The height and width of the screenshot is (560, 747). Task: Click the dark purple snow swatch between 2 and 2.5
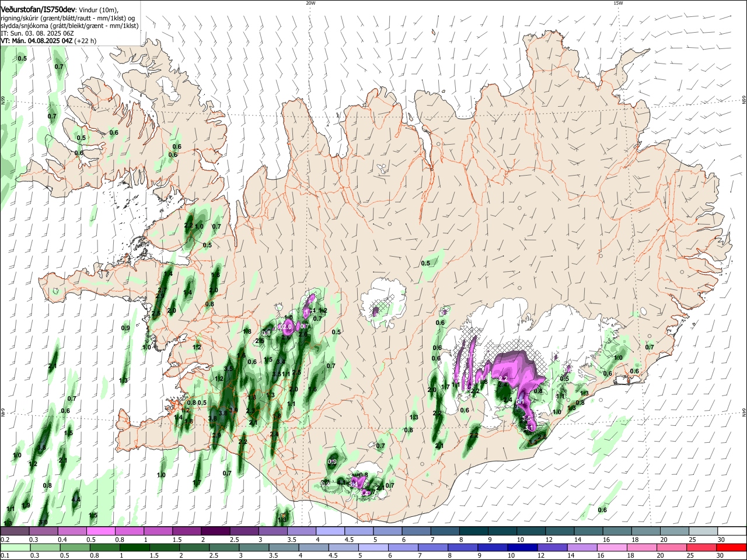(215, 531)
